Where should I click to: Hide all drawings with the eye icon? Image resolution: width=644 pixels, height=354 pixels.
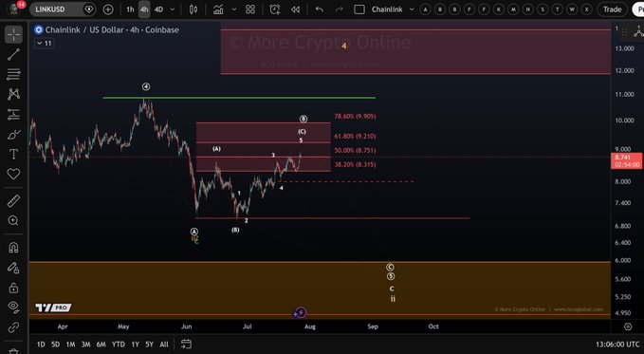(x=13, y=307)
